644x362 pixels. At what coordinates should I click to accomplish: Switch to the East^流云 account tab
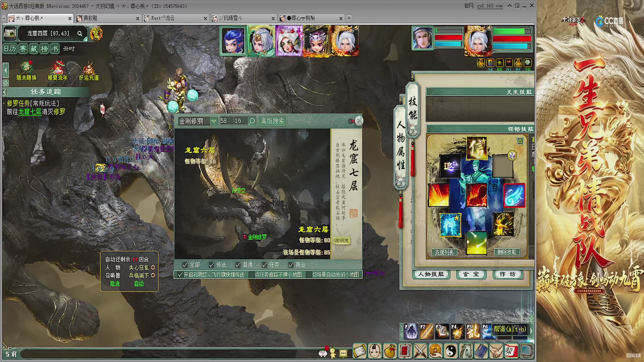point(176,18)
